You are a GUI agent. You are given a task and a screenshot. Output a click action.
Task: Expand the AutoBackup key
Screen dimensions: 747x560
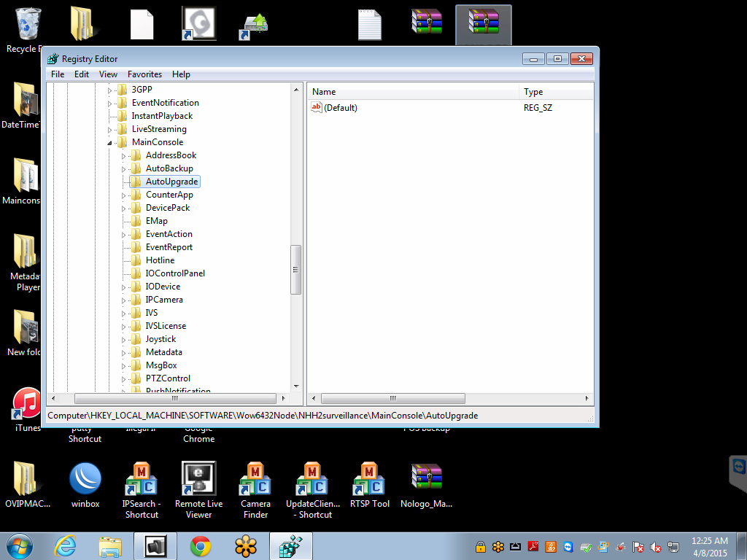(123, 169)
